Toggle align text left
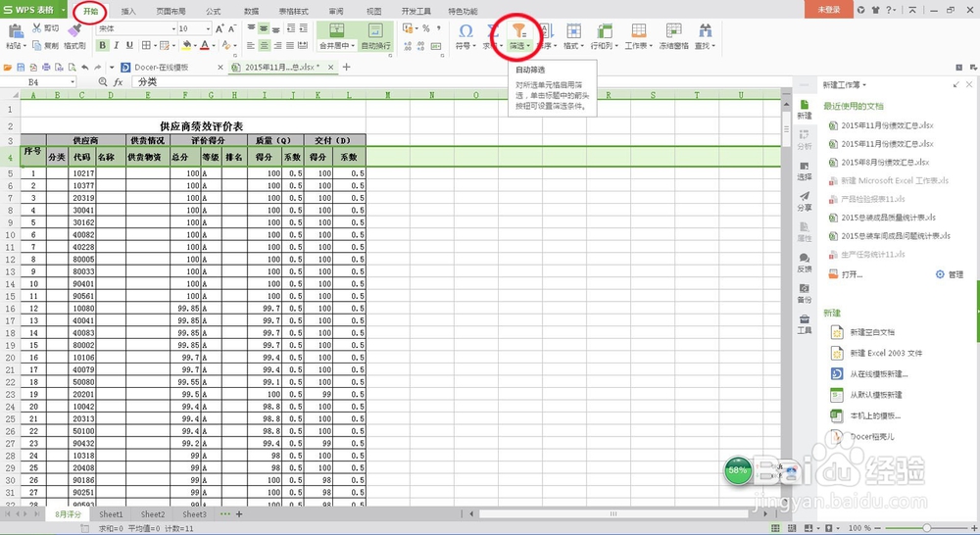 [251, 46]
